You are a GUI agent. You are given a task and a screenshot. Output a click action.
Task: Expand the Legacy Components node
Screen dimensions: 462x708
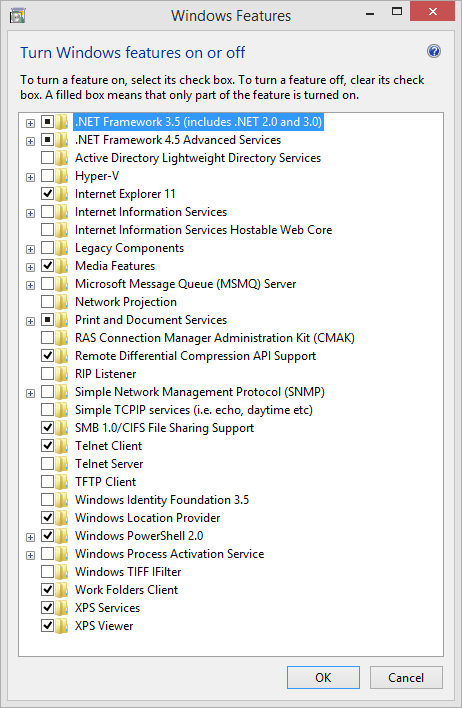(x=30, y=249)
